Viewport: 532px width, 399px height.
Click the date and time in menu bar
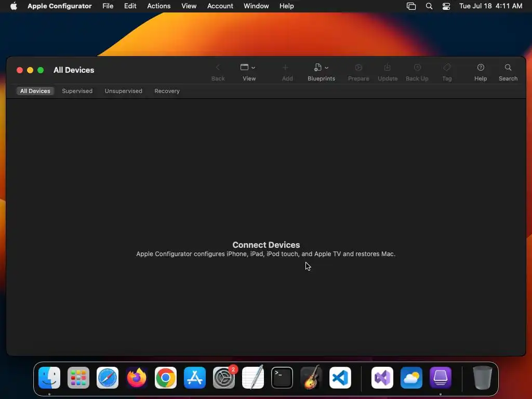click(x=490, y=6)
